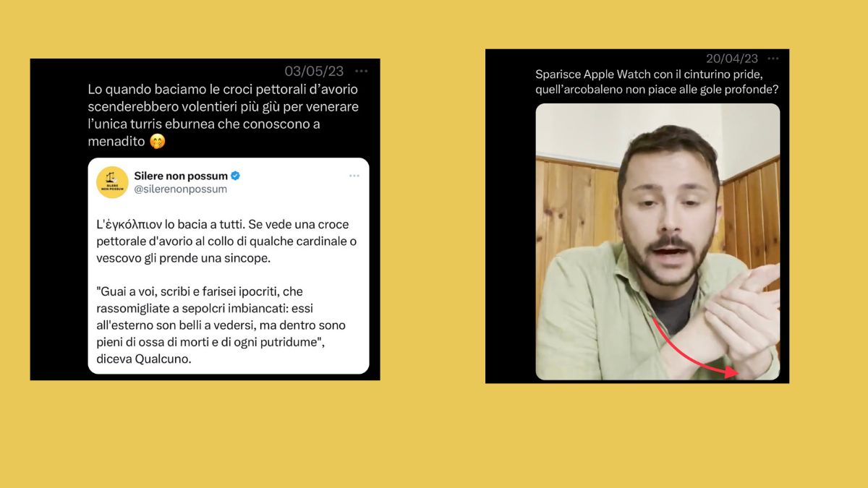
Task: Open the options dots inside the quoted tweet
Action: pos(354,176)
